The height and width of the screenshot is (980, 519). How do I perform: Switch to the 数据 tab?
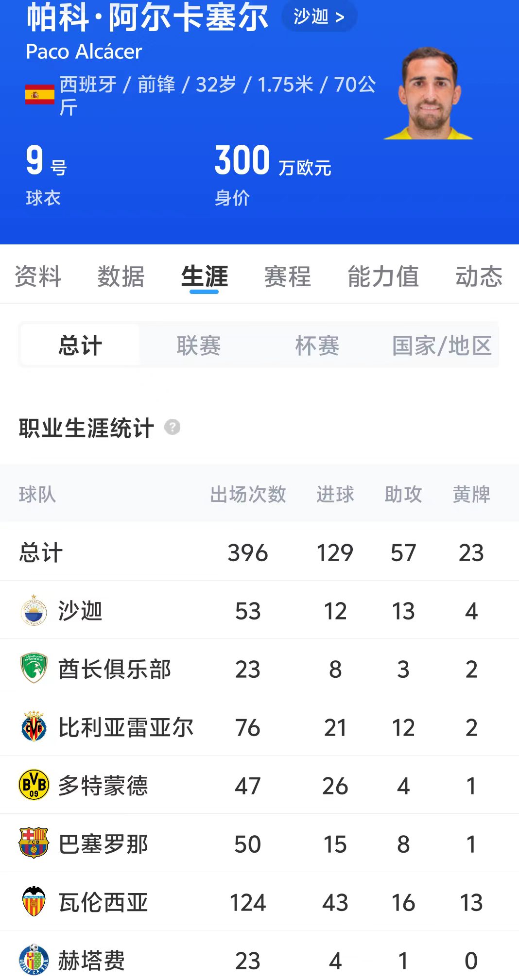(x=121, y=276)
